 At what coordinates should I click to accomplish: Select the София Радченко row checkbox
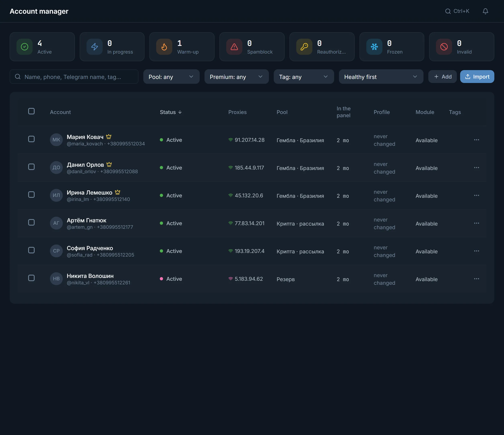click(31, 250)
